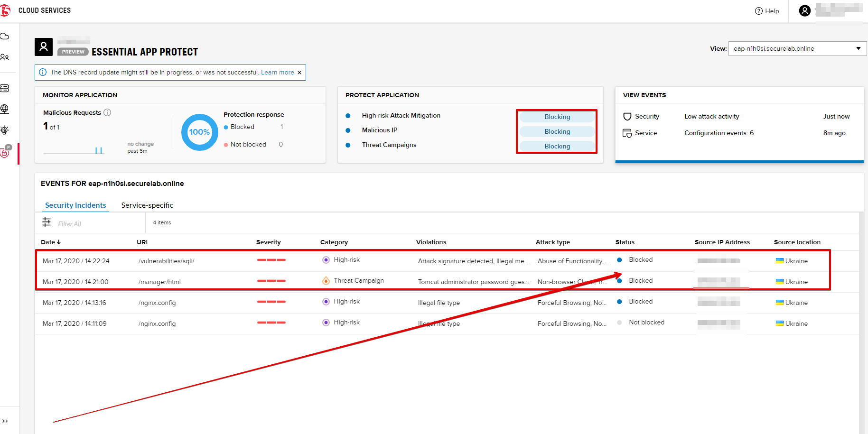Open the cloud icon in left sidebar

tap(5, 37)
